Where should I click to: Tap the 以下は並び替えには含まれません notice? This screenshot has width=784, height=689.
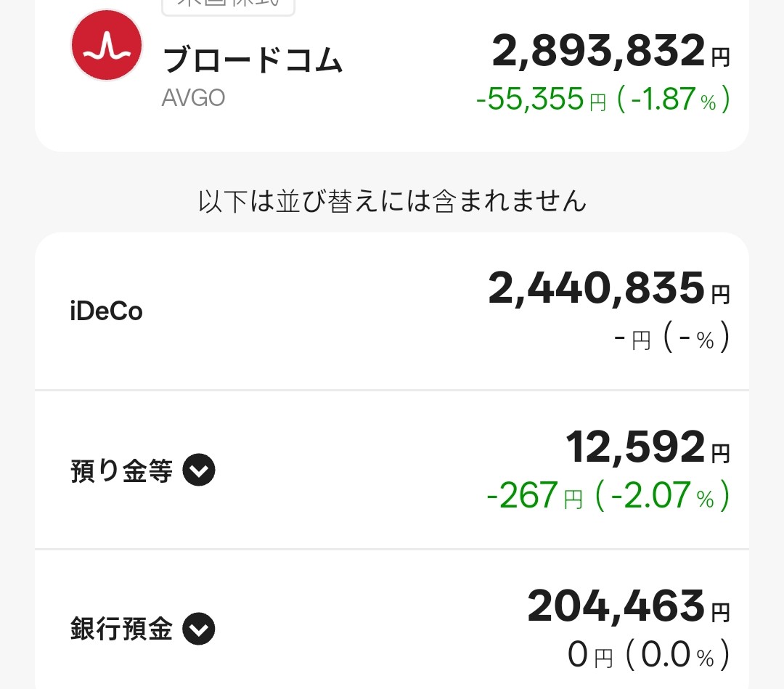[x=392, y=201]
